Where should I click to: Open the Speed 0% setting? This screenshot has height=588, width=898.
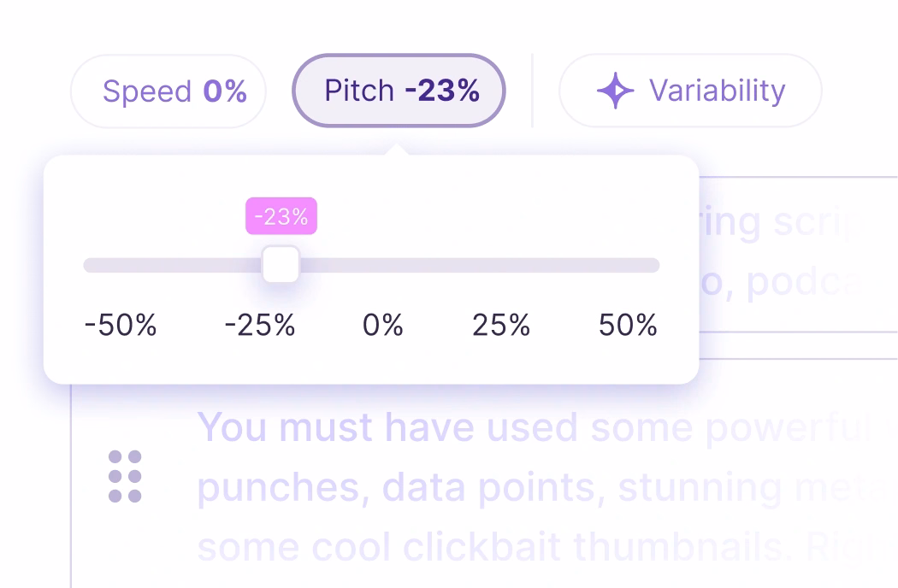(168, 91)
